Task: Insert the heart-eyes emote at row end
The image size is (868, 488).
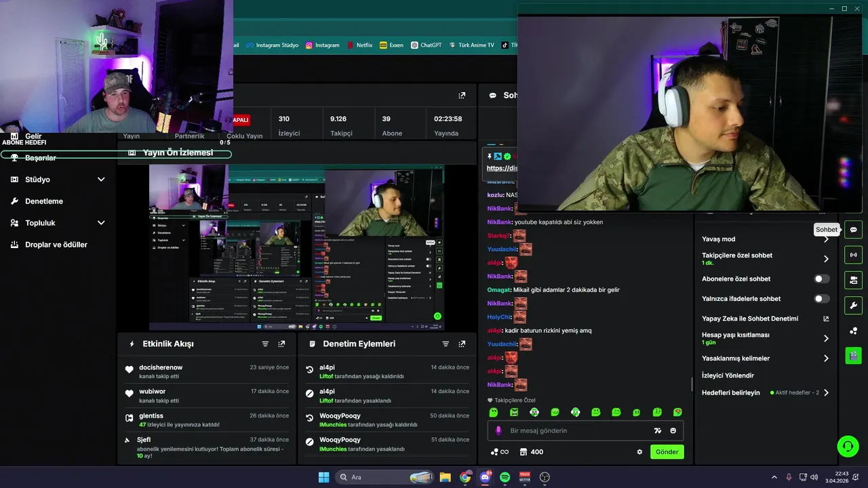Action: tap(677, 412)
